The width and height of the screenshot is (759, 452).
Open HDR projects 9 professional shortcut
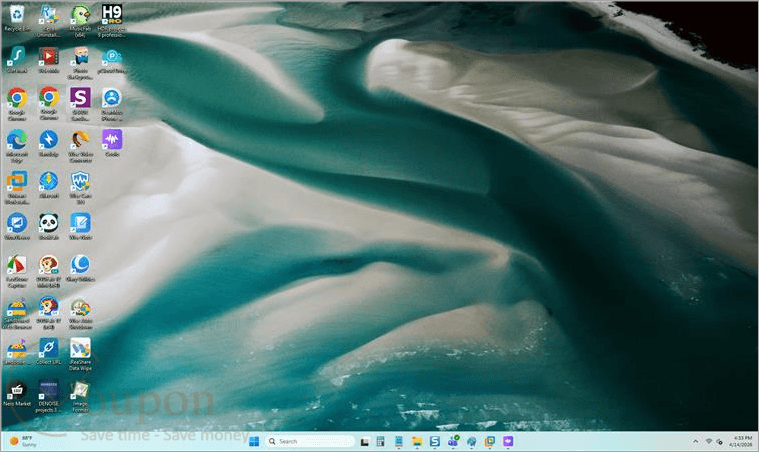click(112, 20)
